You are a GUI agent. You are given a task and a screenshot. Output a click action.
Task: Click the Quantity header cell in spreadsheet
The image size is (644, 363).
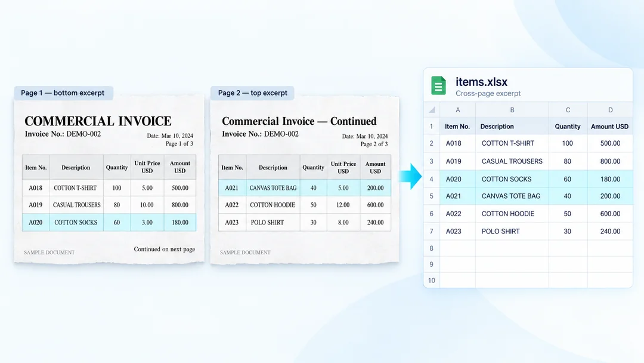568,127
